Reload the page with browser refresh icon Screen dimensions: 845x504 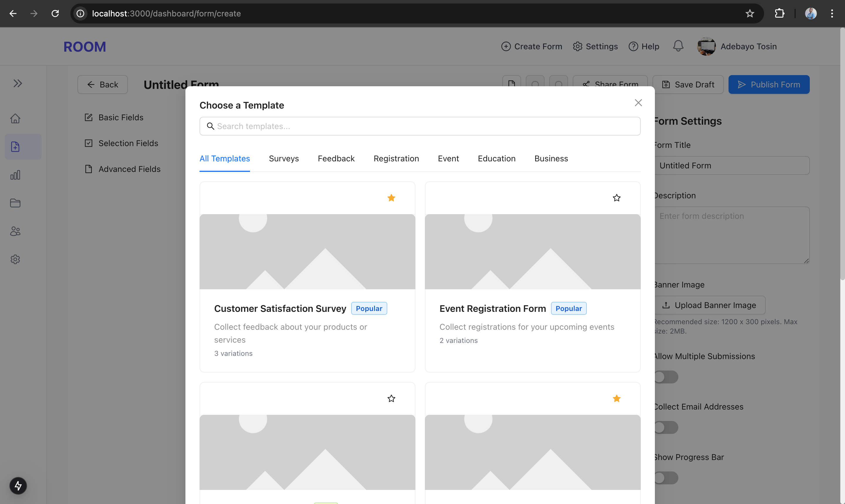pyautogui.click(x=55, y=13)
